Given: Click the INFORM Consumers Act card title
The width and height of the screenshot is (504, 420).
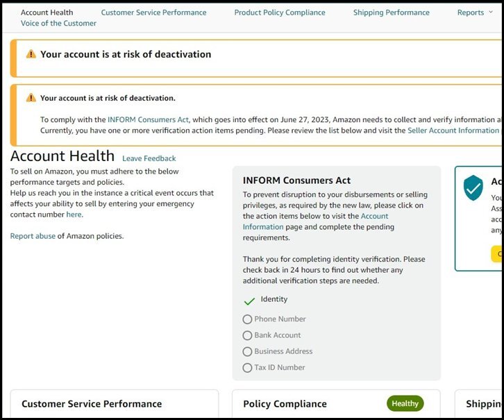Looking at the screenshot, I should coord(296,180).
